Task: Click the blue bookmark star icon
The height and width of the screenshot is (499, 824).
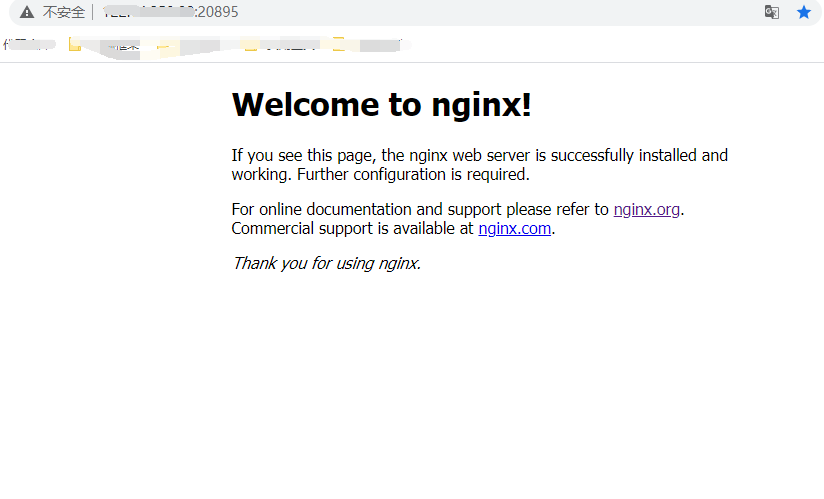Action: 804,12
